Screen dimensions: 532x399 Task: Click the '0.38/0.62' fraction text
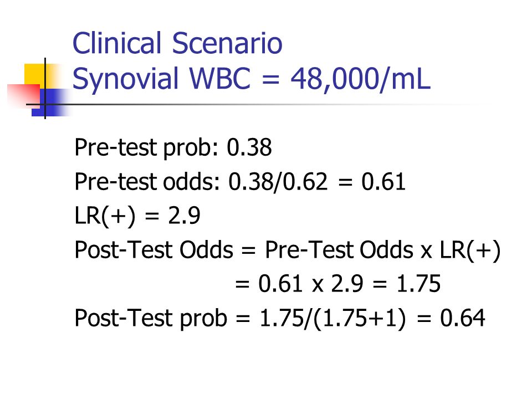point(278,182)
